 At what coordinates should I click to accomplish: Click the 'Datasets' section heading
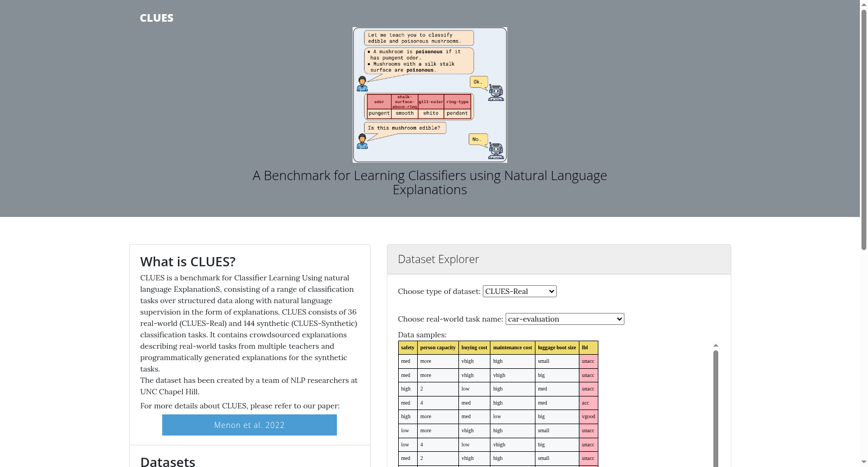pyautogui.click(x=168, y=462)
